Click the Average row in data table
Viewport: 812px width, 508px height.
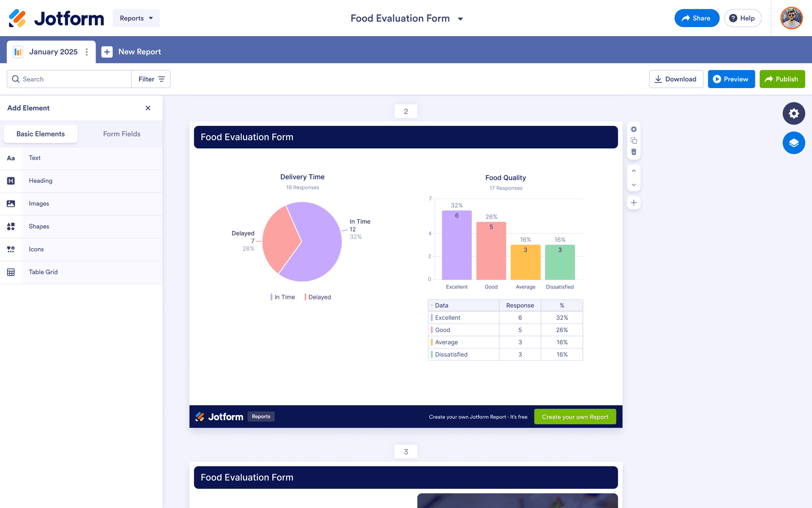[x=506, y=343]
